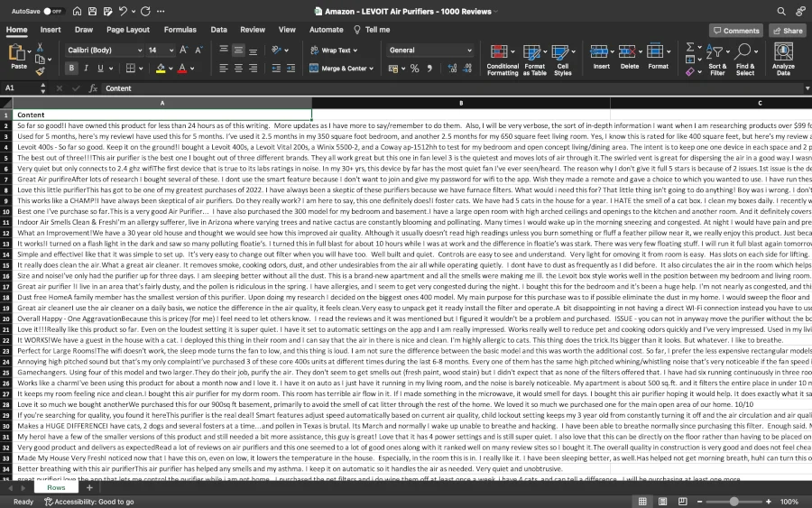The height and width of the screenshot is (508, 812).
Task: Switch to the Formulas tab
Action: point(180,30)
